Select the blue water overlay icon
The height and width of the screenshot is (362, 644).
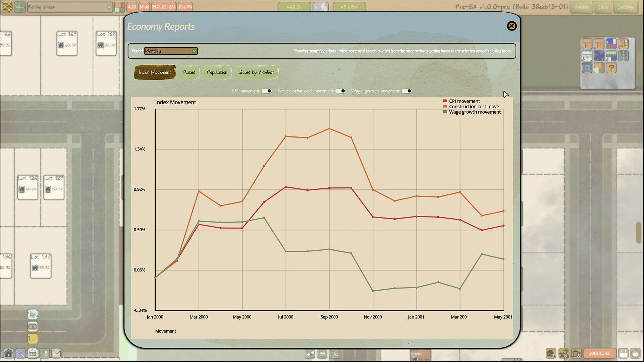pos(599,56)
